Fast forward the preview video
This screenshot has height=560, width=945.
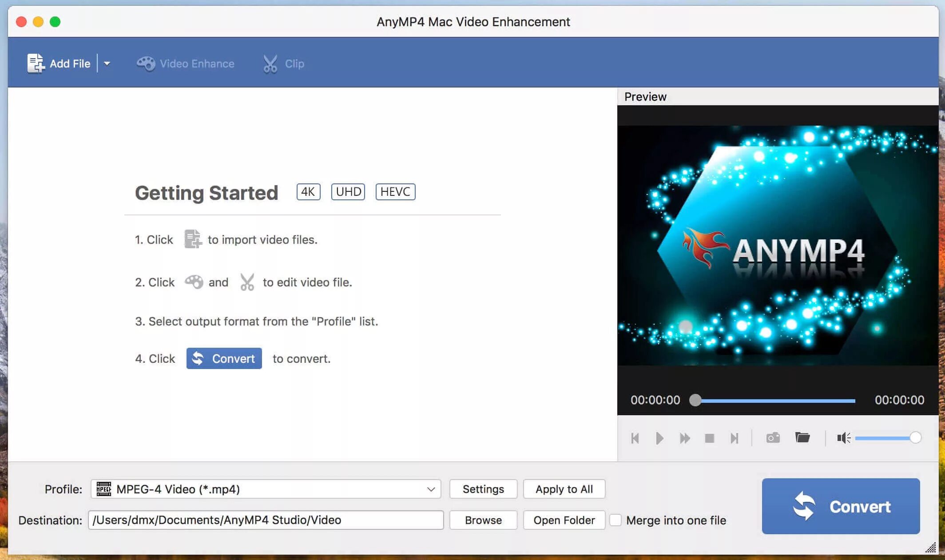coord(685,438)
